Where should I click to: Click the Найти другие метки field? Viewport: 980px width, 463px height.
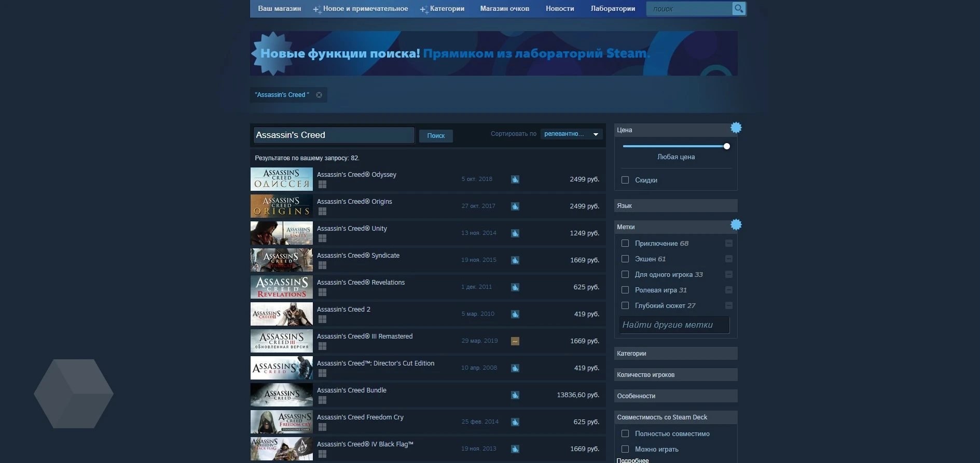click(674, 325)
